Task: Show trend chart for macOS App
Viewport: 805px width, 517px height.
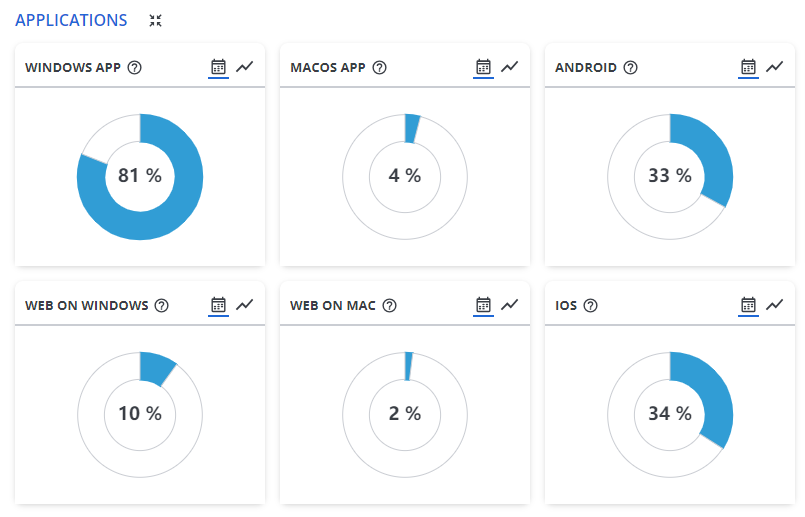Action: click(510, 67)
